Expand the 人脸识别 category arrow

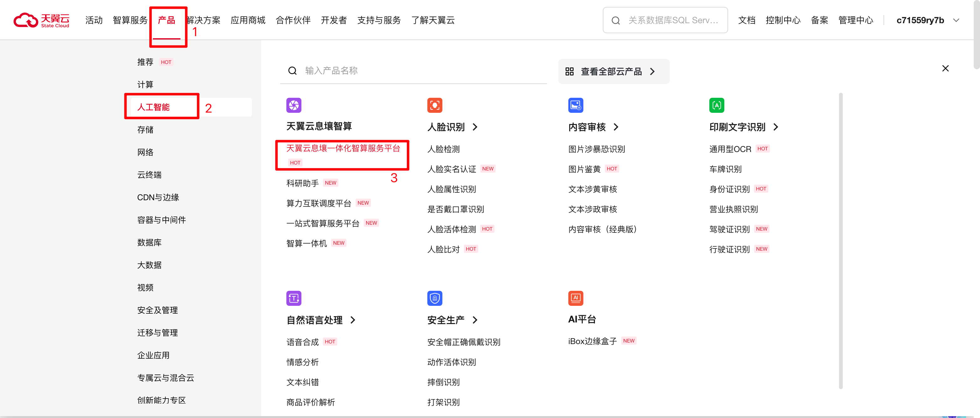point(475,127)
